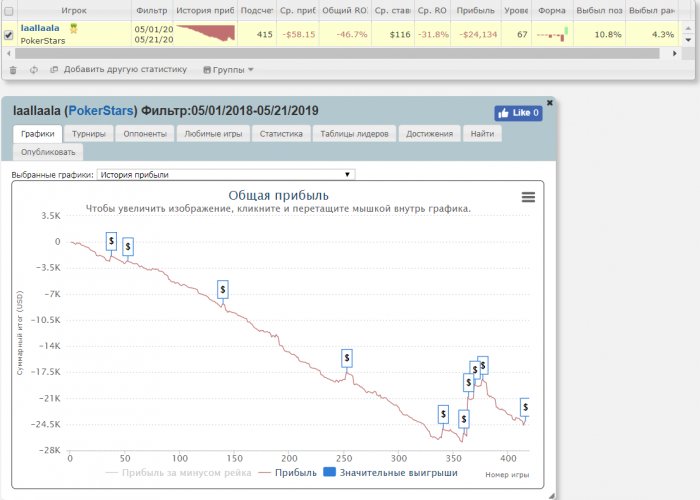Close the player statistics panel
700x500 pixels.
549,102
